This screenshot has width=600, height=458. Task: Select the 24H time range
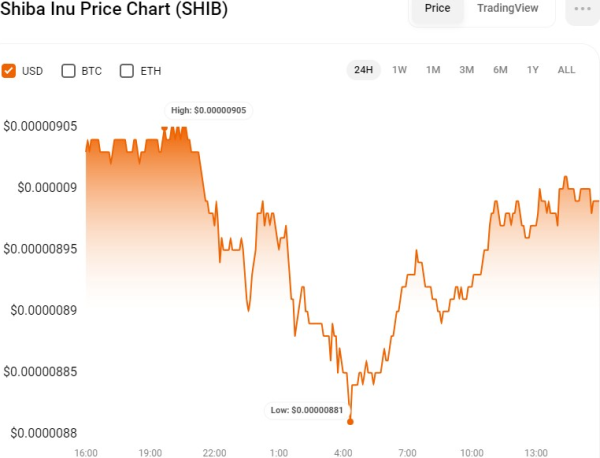[x=362, y=70]
